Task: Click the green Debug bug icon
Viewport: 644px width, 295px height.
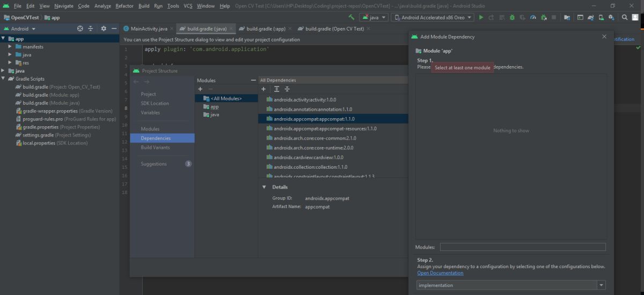Action: [512, 17]
